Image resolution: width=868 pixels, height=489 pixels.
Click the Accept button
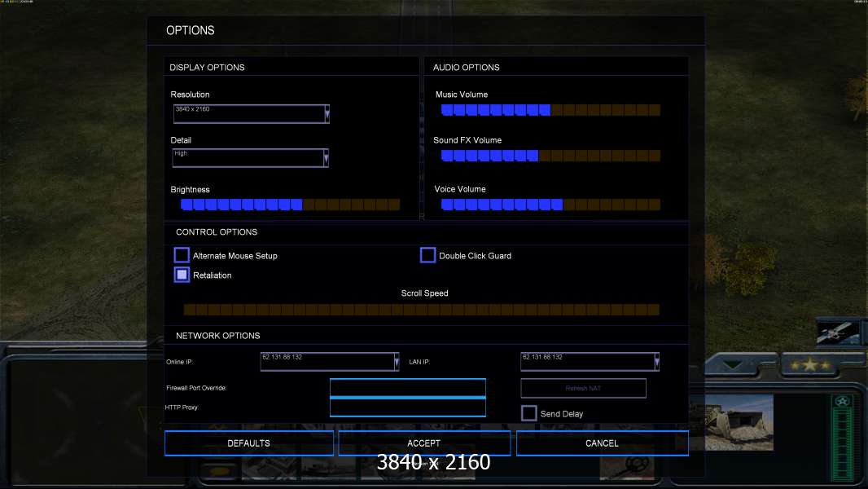point(424,443)
